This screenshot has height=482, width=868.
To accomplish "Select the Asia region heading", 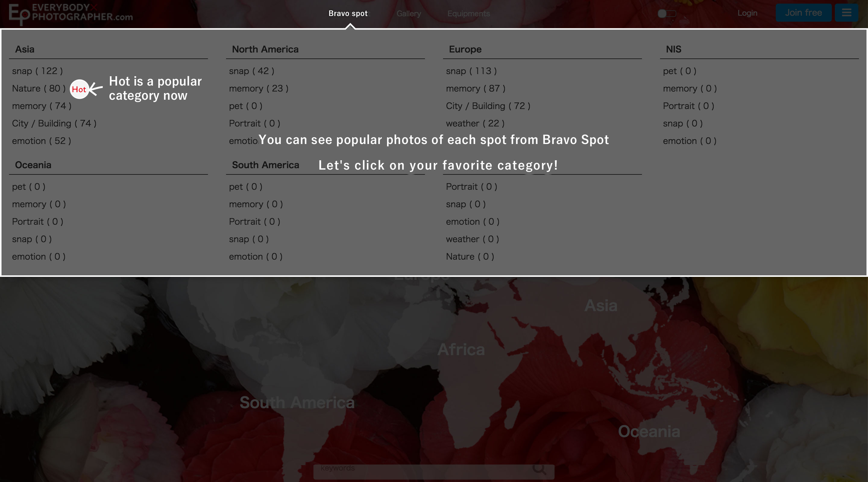I will click(25, 49).
